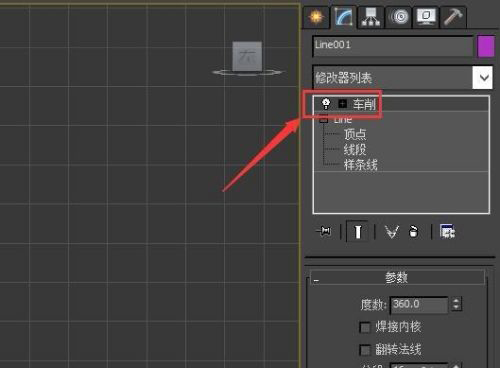The height and width of the screenshot is (368, 500).
Task: Expand the 车削 modifier plus box
Action: 342,104
